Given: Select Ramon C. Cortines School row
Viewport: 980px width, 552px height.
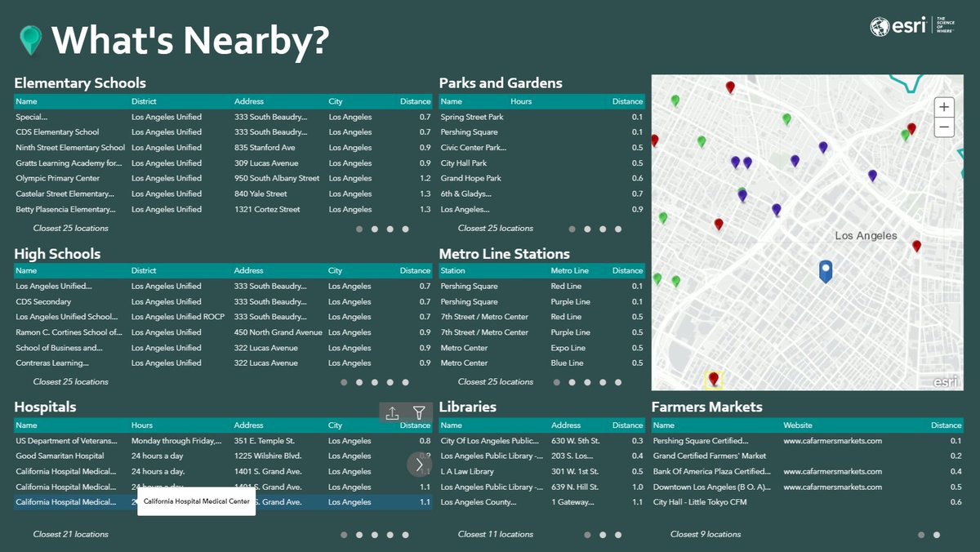Looking at the screenshot, I should point(223,332).
